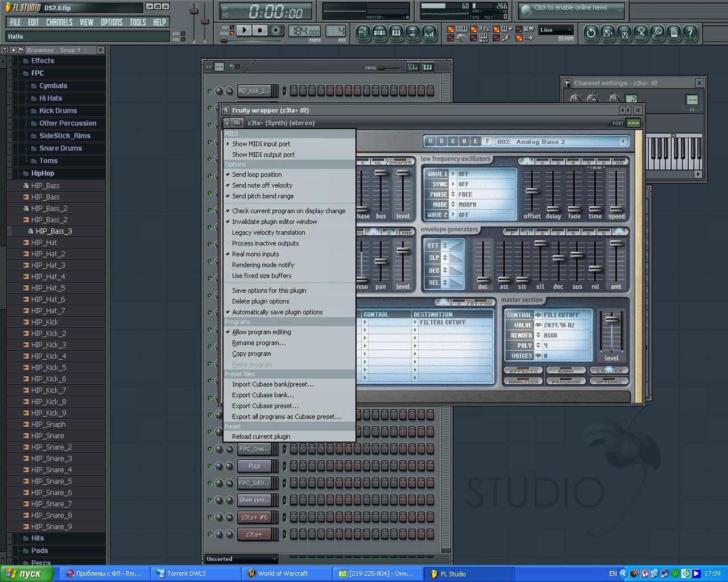Open the Line snap dropdown
The image size is (728, 582).
pyautogui.click(x=556, y=30)
